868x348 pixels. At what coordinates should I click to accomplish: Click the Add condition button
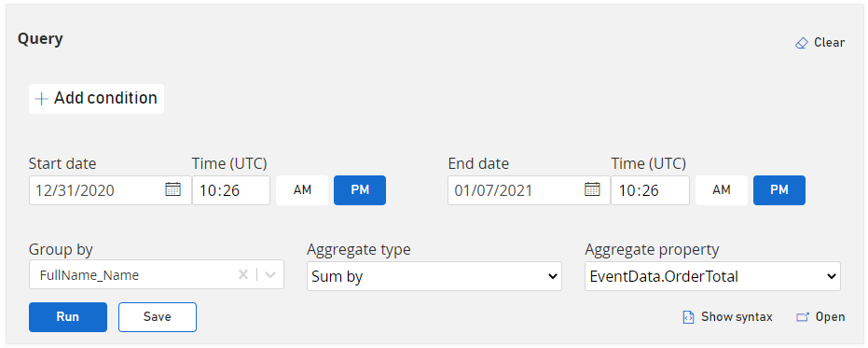click(x=96, y=99)
